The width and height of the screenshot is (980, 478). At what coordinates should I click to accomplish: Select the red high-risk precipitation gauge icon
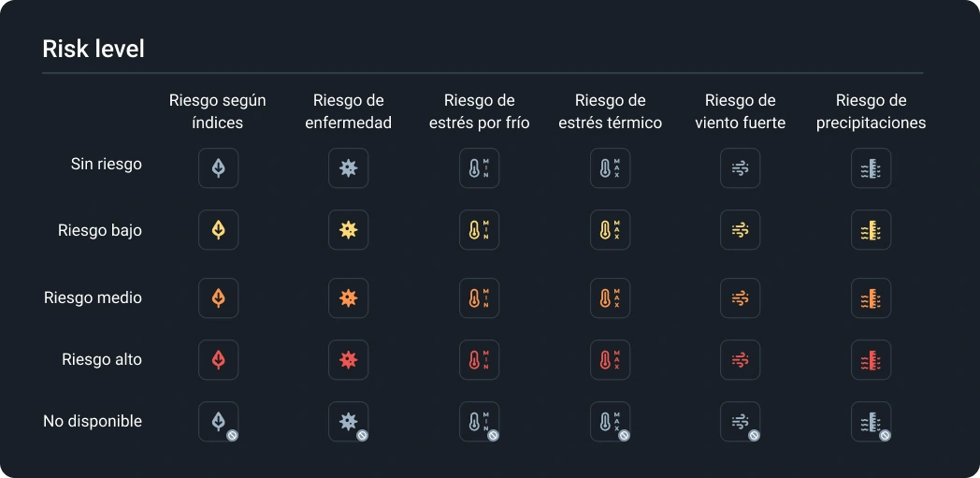pos(871,360)
